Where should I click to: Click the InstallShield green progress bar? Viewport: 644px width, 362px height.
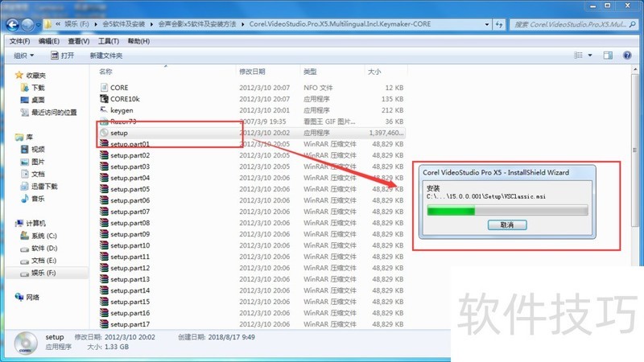[x=507, y=211]
